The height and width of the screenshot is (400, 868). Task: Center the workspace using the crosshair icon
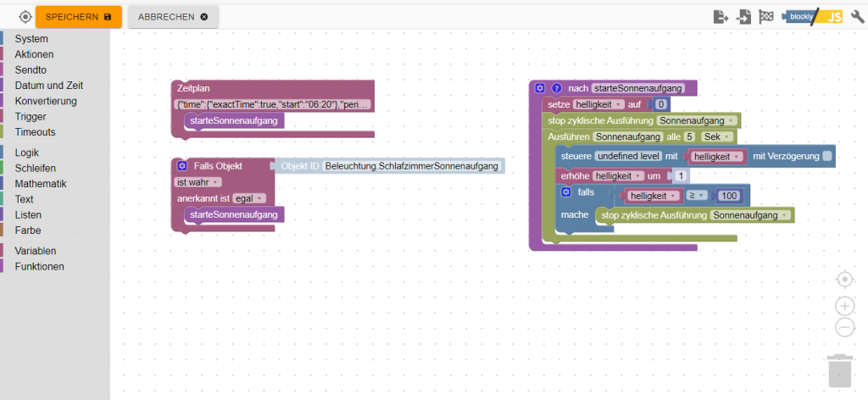[x=844, y=280]
